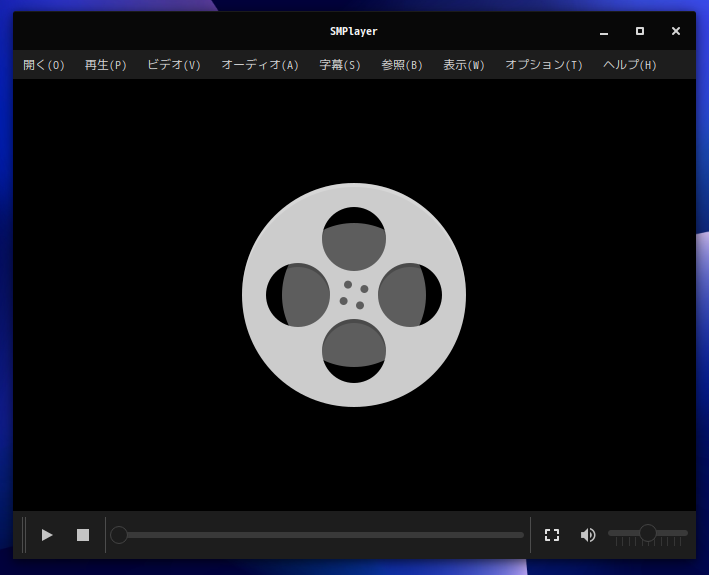Click the stop playback button
The image size is (709, 575).
(83, 535)
